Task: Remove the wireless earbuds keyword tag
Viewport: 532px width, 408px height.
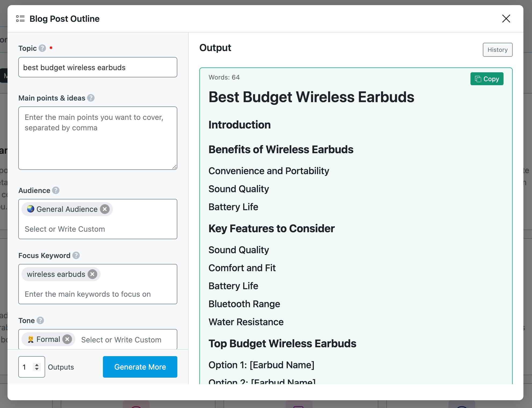Action: pyautogui.click(x=92, y=274)
